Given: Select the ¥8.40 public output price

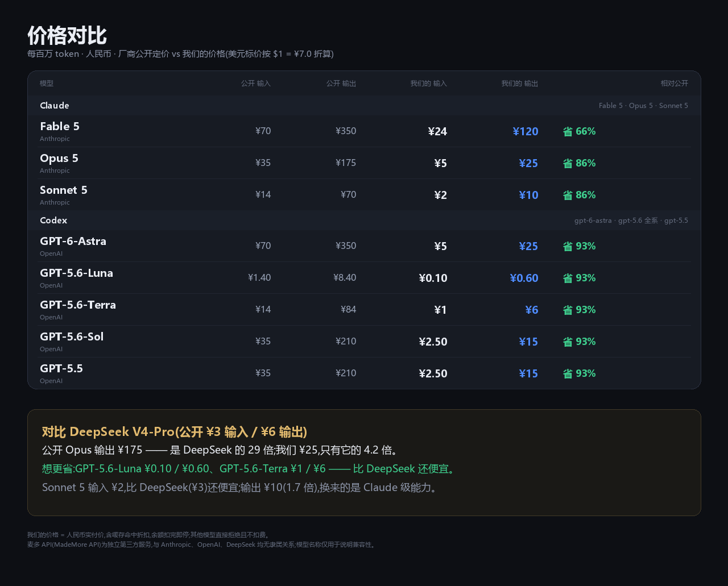Looking at the screenshot, I should tap(345, 278).
